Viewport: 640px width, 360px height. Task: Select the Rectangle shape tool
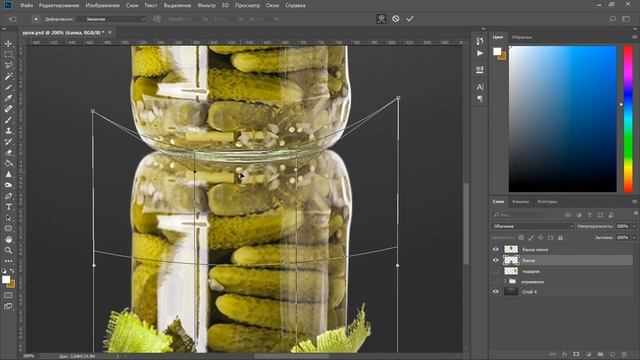(8, 229)
